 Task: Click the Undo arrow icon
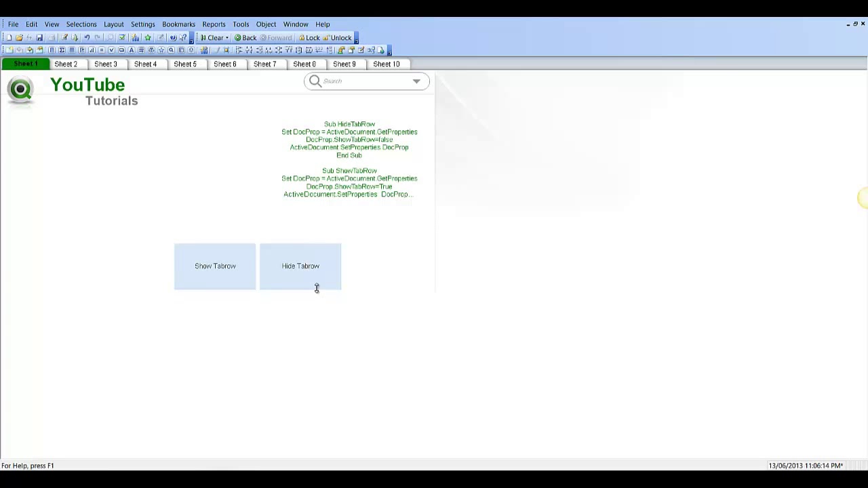tap(87, 37)
